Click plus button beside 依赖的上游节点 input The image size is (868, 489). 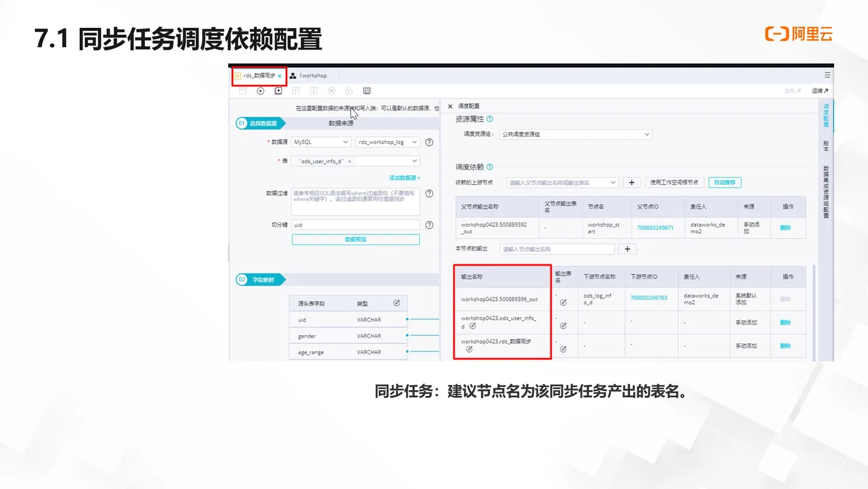tap(632, 182)
